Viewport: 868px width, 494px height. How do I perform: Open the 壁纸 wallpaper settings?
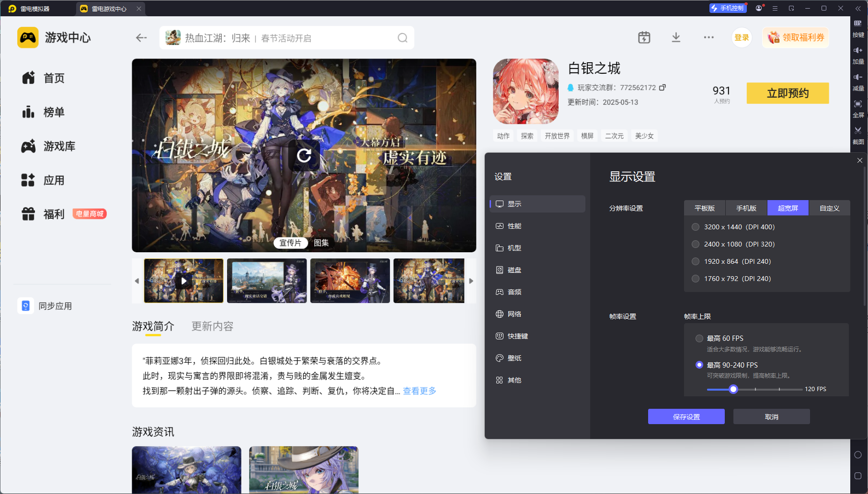click(x=537, y=358)
